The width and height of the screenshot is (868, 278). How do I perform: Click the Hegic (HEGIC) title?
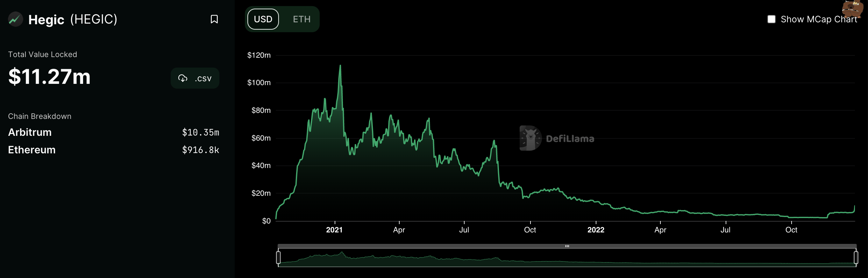(x=73, y=19)
